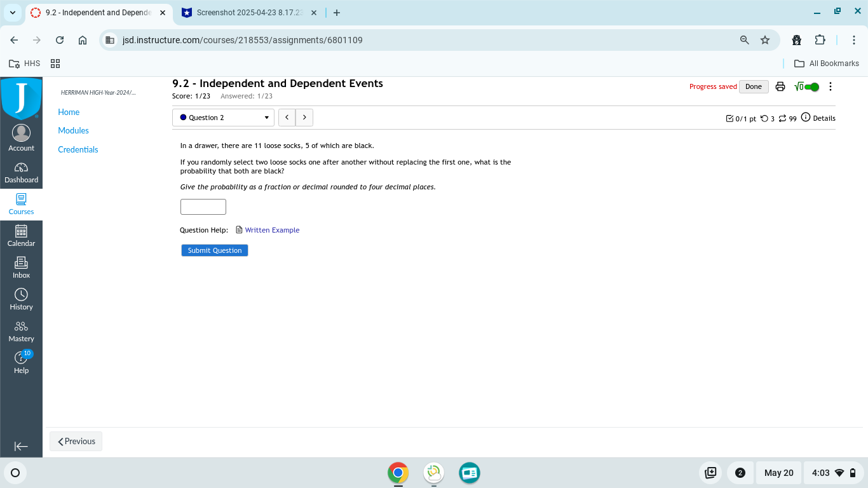Screen dimensions: 868x488
Task: Open the launcher circle button
Action: (15, 473)
